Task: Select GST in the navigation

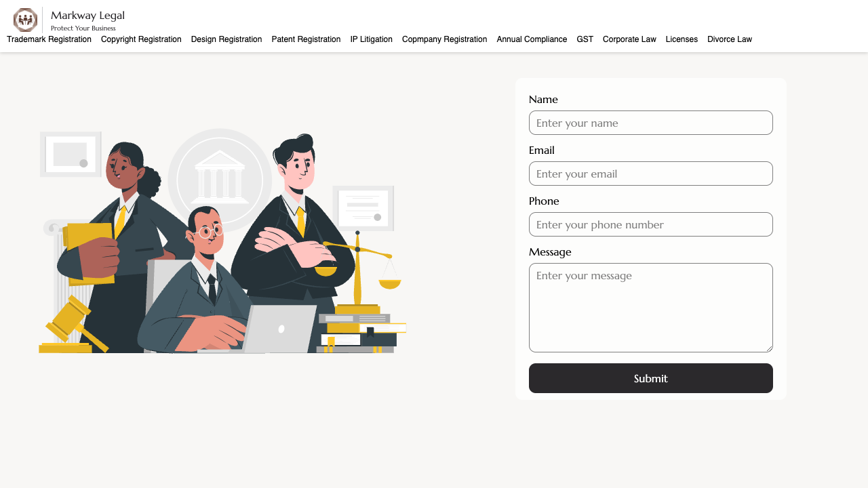Action: coord(585,39)
